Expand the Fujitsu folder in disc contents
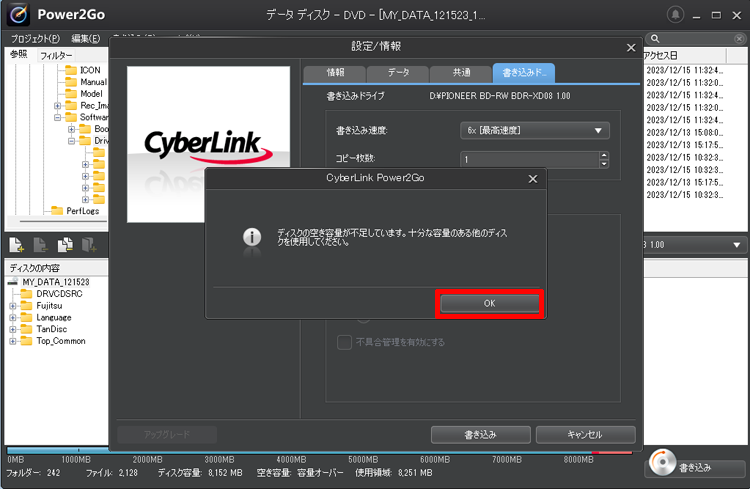 coord(14,305)
